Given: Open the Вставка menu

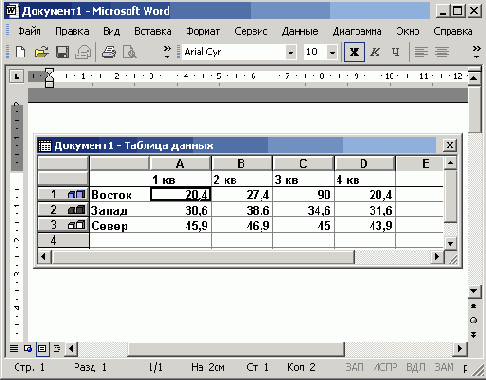Looking at the screenshot, I should 153,31.
